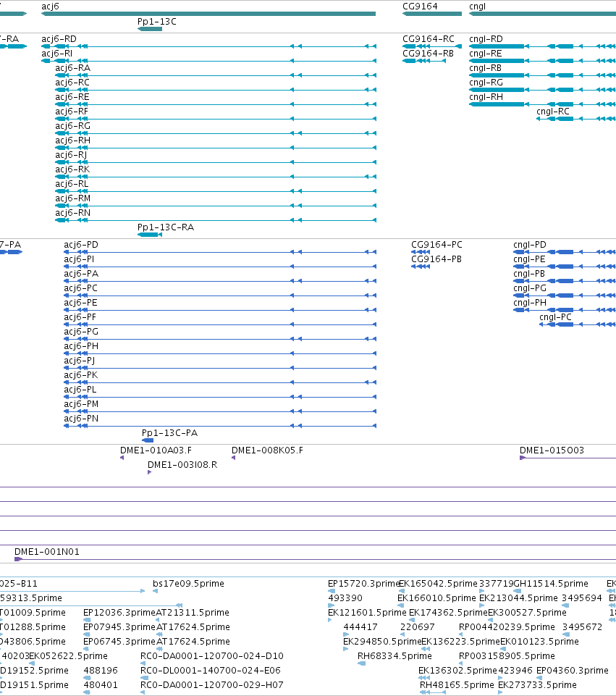Select clone end DME1-008K05.F
The width and height of the screenshot is (616, 696).
267,450
